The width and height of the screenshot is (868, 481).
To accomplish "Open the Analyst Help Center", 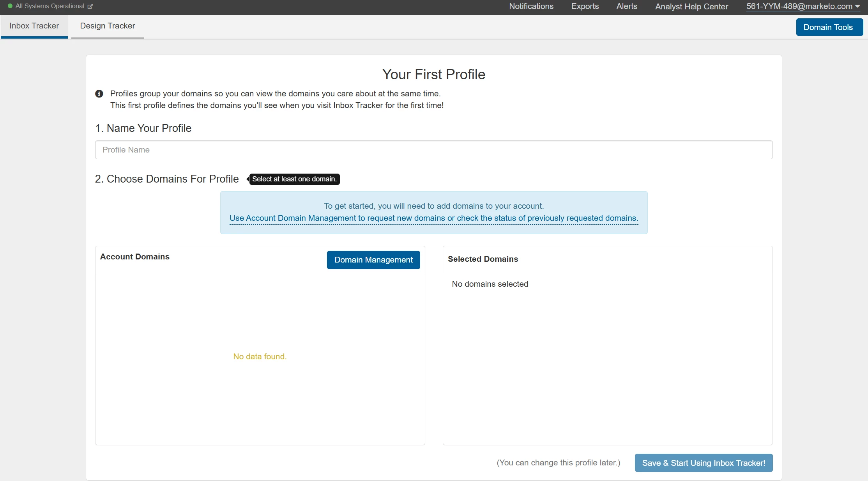I will (x=691, y=6).
